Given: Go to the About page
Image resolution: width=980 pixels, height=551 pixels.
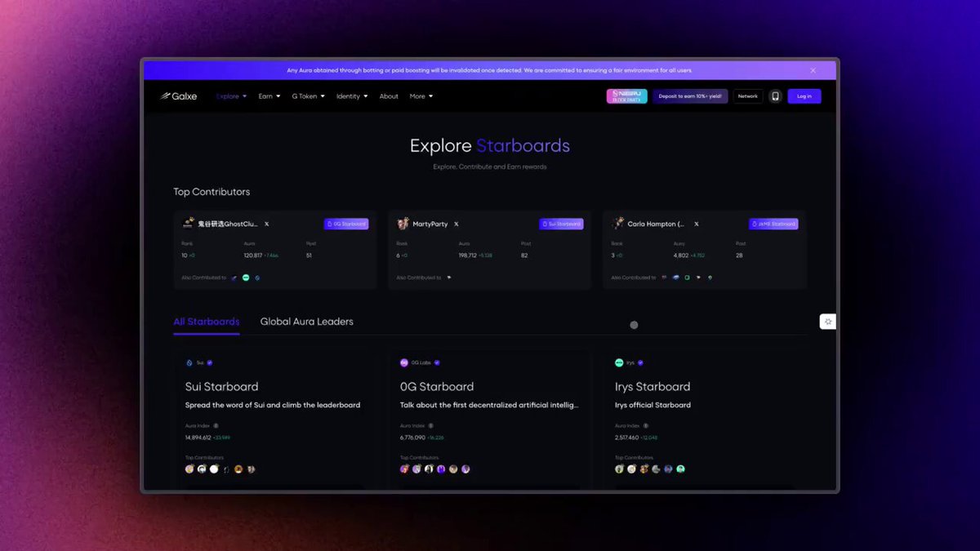Looking at the screenshot, I should point(389,96).
